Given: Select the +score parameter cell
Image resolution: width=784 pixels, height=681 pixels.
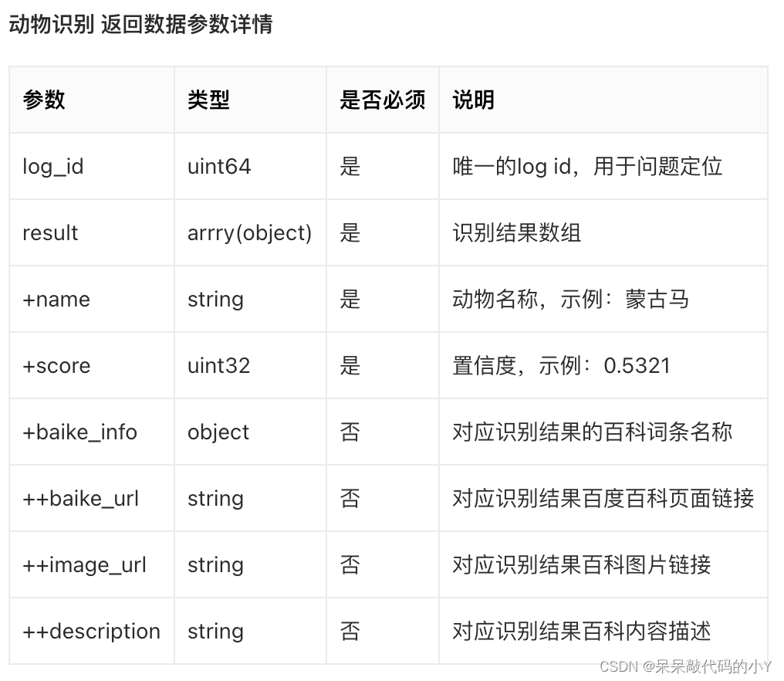Looking at the screenshot, I should click(56, 365).
